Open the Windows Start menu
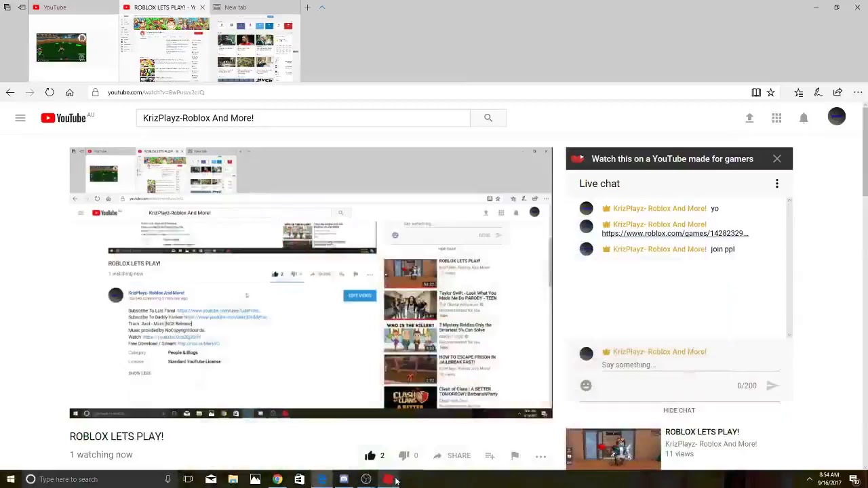868x488 pixels. (9, 479)
